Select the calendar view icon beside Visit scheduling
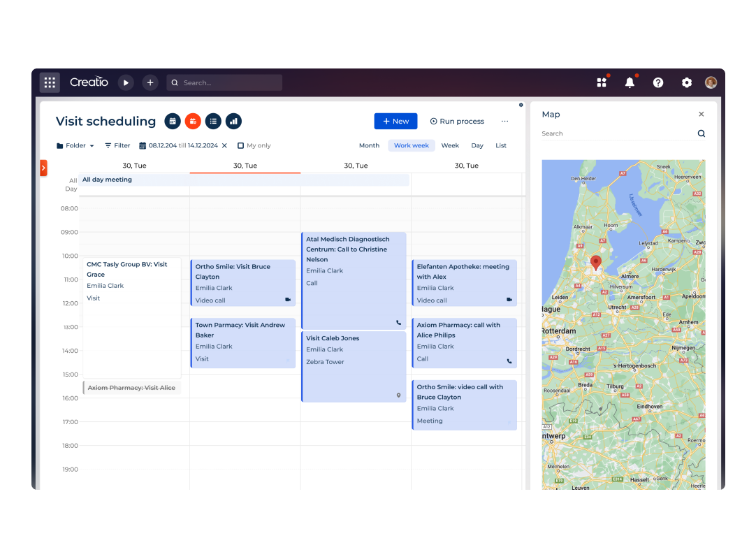 click(172, 121)
